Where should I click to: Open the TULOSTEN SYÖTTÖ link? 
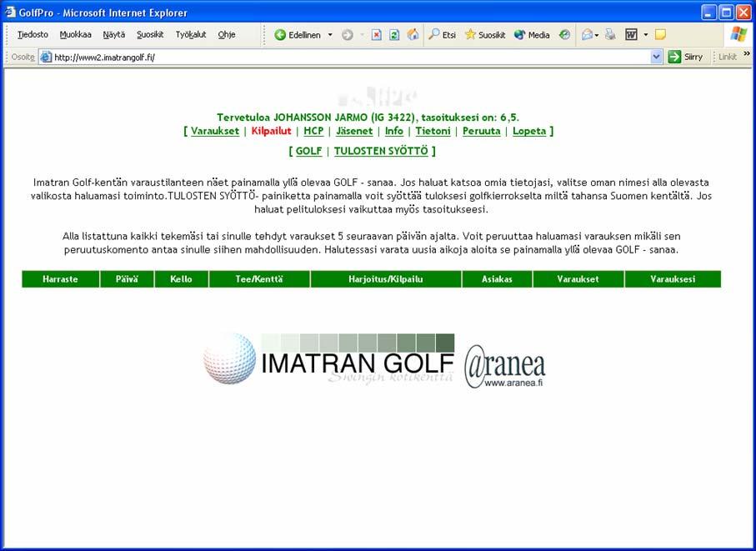381,151
